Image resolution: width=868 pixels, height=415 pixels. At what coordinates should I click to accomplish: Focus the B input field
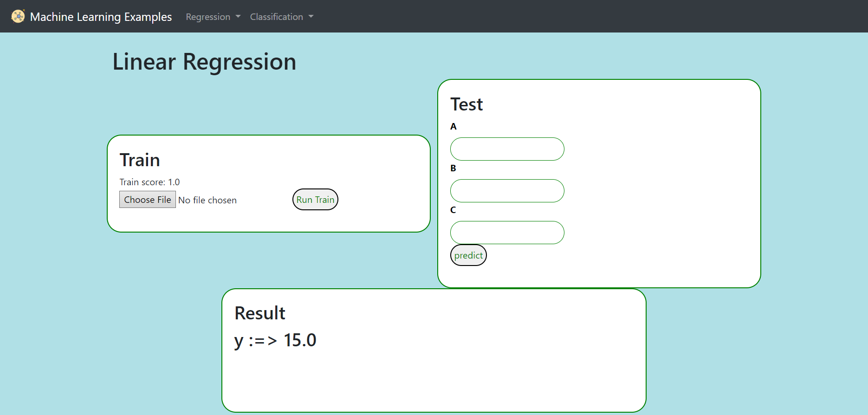pos(507,191)
